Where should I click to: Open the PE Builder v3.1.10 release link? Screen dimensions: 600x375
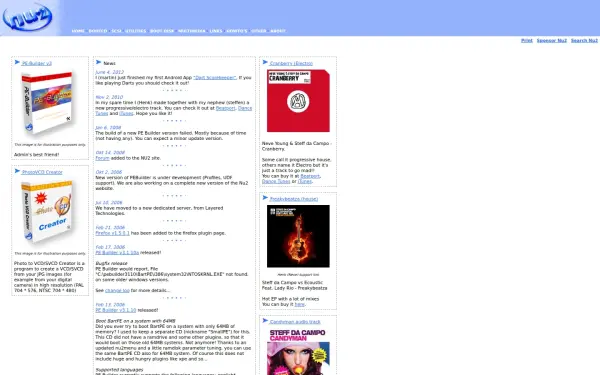click(116, 310)
